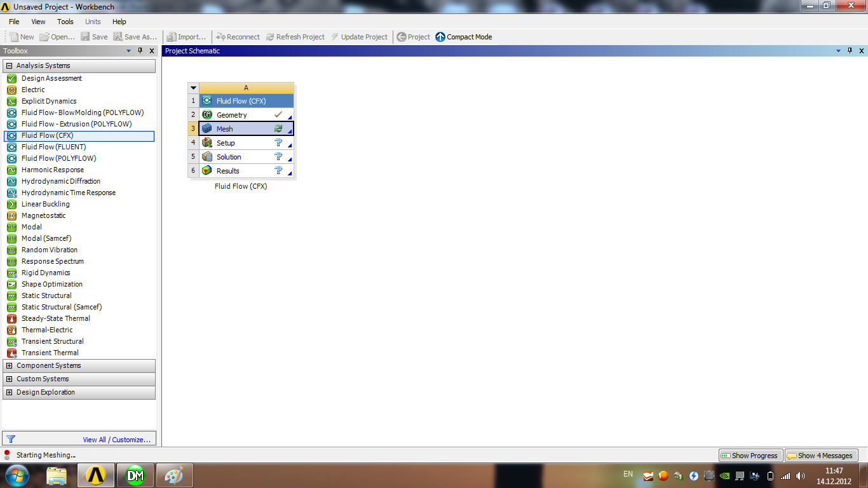Screen dimensions: 868x488
Task: Click the Reconnect toolbar button
Action: 238,37
